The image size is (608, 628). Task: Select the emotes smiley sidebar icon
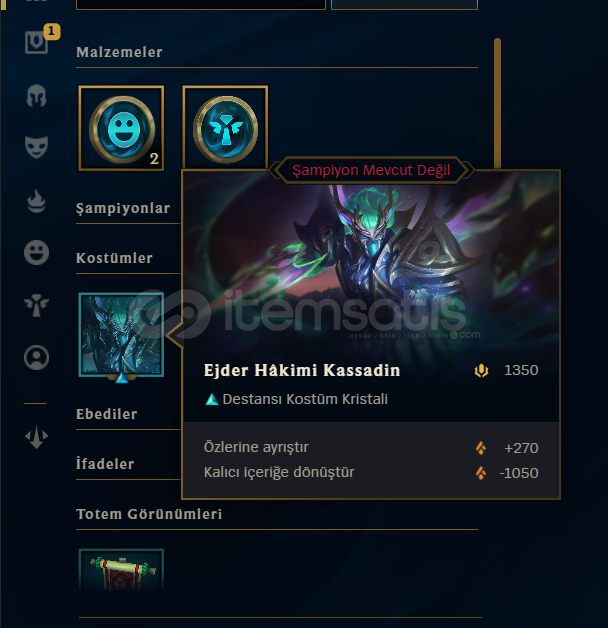[36, 253]
